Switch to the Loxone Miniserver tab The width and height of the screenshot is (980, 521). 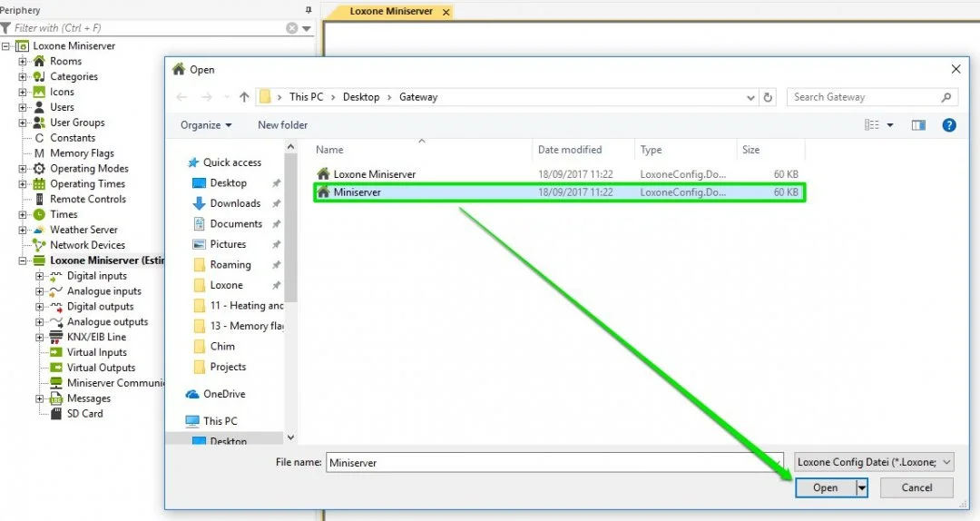[390, 11]
